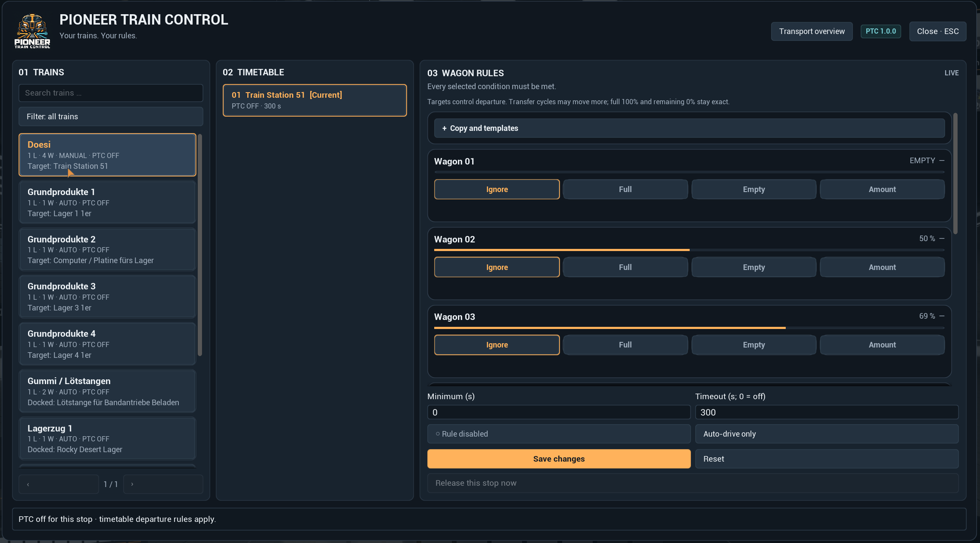Click the Pioneer Train Control logo
This screenshot has height=543, width=980.
tap(32, 31)
